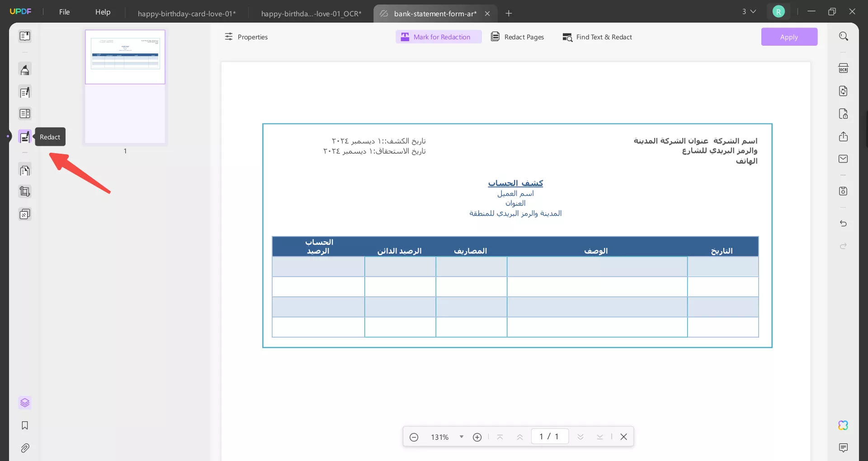Select the Redact tool in the left sidebar
The width and height of the screenshot is (868, 461).
(x=25, y=137)
